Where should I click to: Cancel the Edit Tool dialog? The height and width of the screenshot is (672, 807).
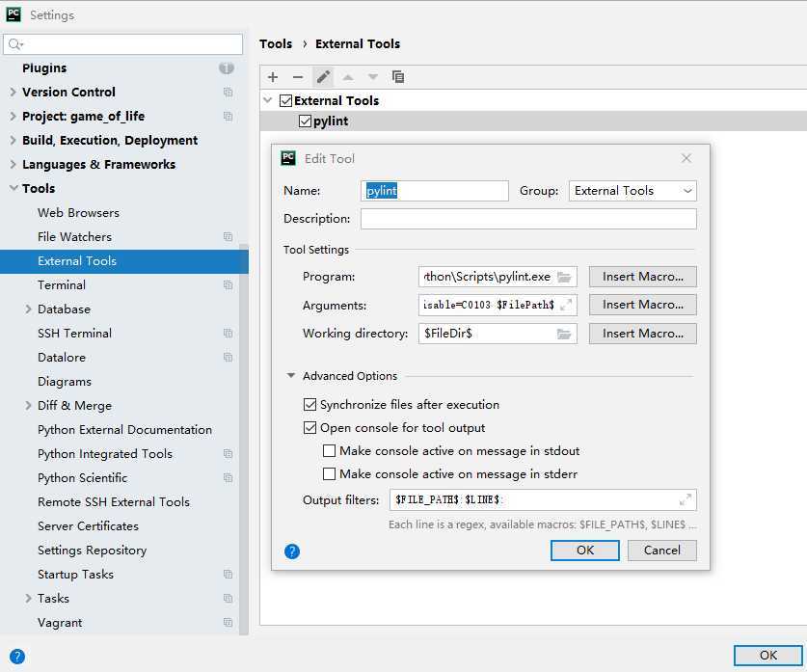(x=661, y=551)
